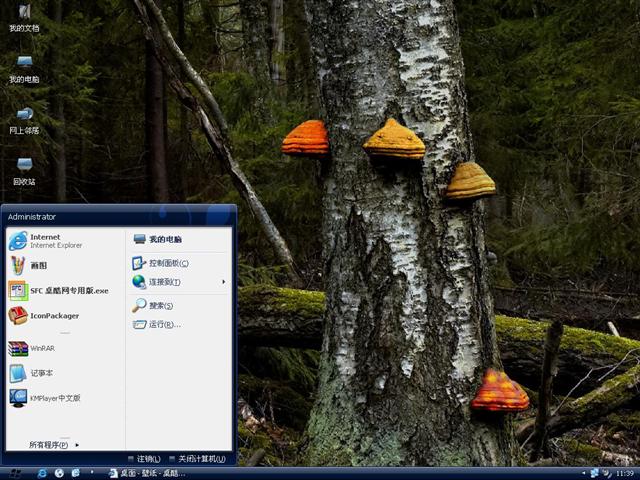Image resolution: width=640 pixels, height=480 pixels.
Task: Launch SFC 桌酷网专用版.exe from start menu
Action: click(x=65, y=291)
